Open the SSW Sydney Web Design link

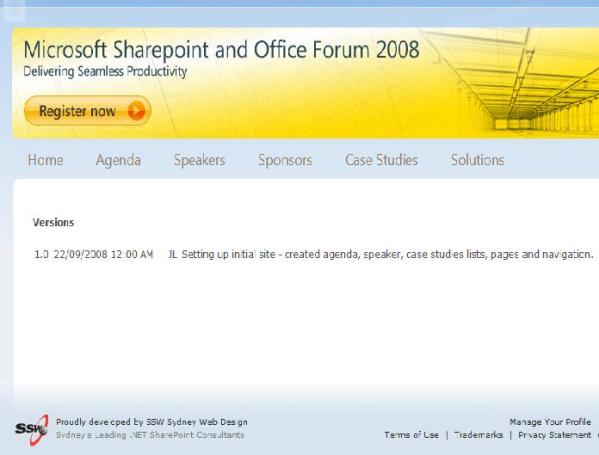click(x=197, y=422)
